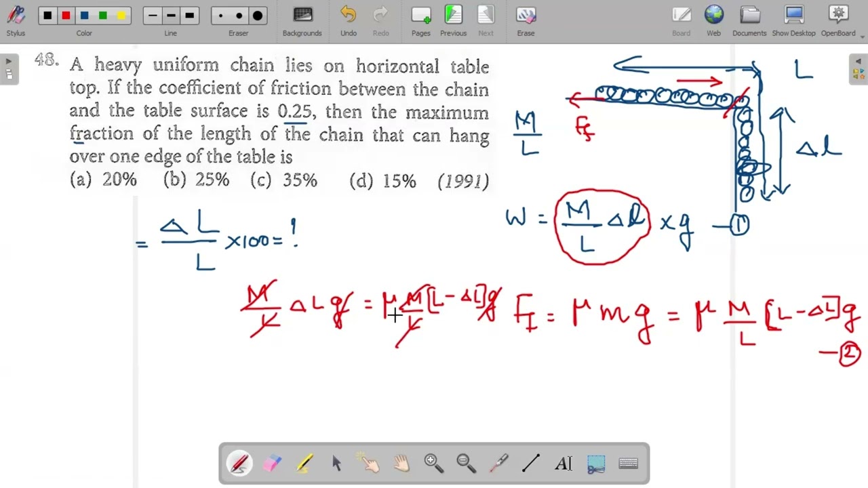Open the Backgrounds chooser
868x488 pixels.
[x=302, y=21]
